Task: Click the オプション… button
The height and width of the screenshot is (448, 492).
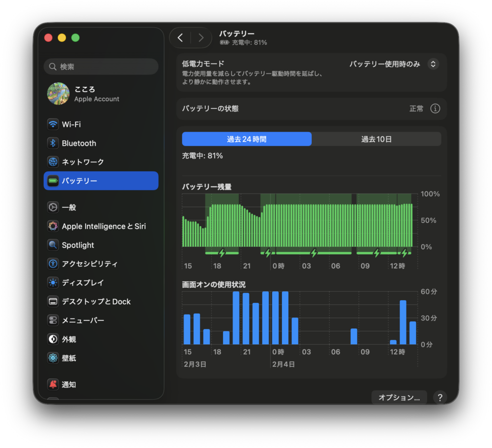Action: coord(399,398)
